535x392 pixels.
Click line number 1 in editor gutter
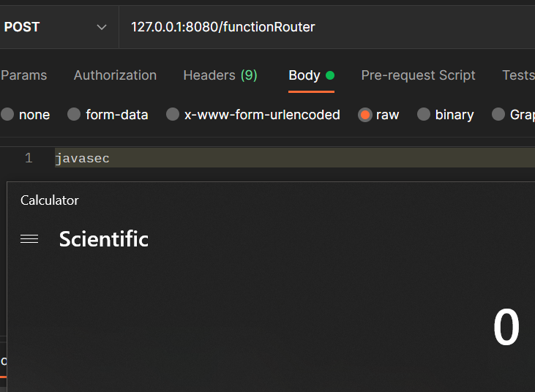pos(29,158)
